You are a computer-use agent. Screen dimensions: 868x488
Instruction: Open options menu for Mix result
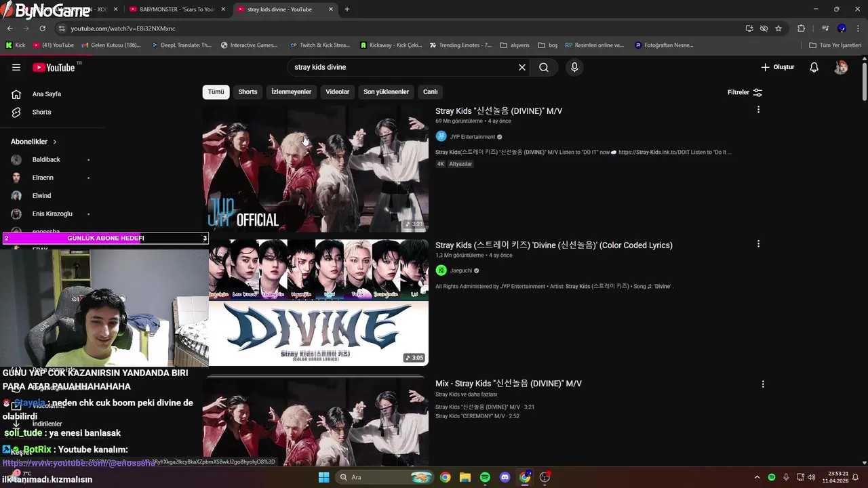tap(763, 384)
